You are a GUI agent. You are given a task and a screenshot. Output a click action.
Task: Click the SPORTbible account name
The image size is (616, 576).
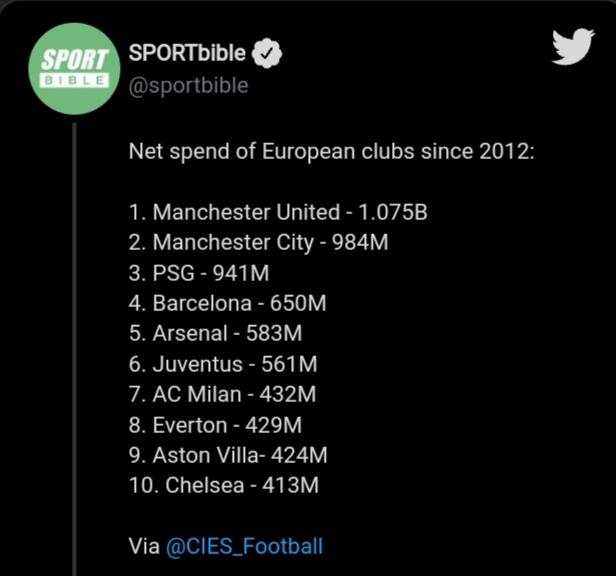187,54
